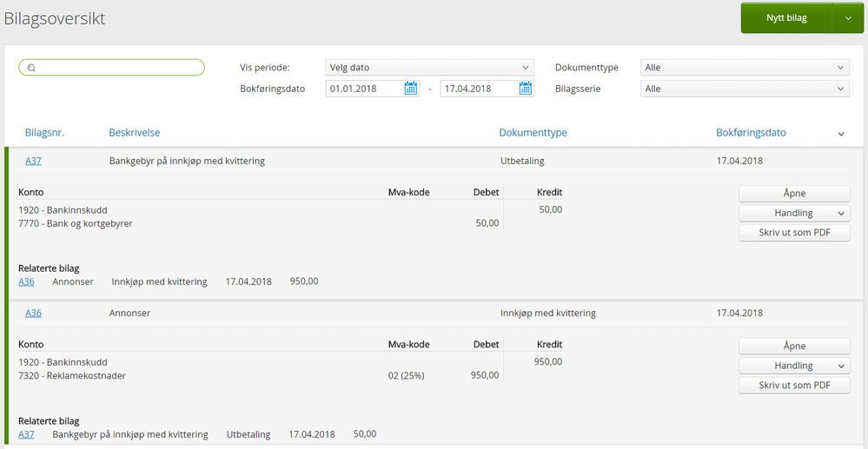This screenshot has width=868, height=449.
Task: Expand Handling dropdown for voucher A37
Action: point(794,213)
